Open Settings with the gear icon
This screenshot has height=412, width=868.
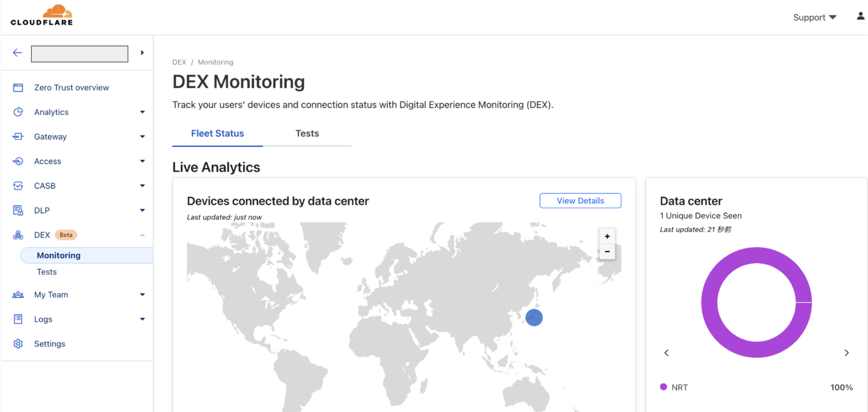tap(18, 343)
